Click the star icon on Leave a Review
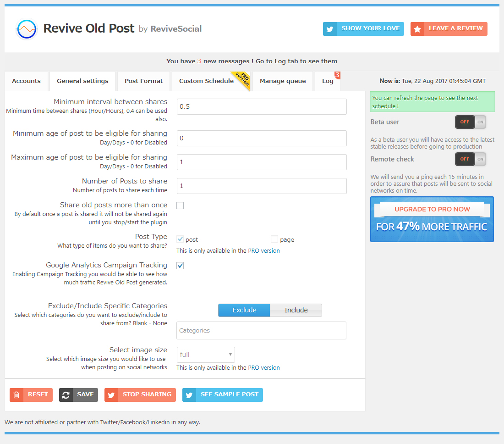Image resolution: width=504 pixels, height=444 pixels. click(x=417, y=29)
